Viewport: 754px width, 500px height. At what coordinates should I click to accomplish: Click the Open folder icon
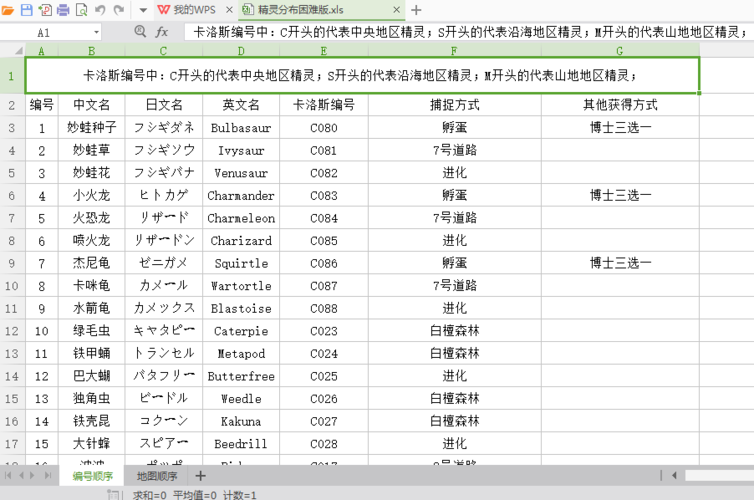7,10
